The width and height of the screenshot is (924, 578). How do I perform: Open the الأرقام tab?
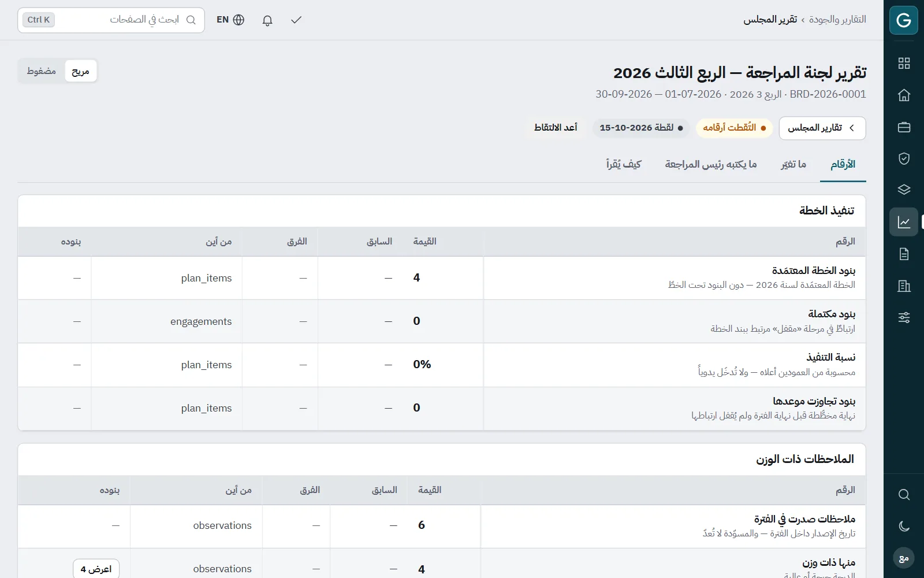[843, 165]
